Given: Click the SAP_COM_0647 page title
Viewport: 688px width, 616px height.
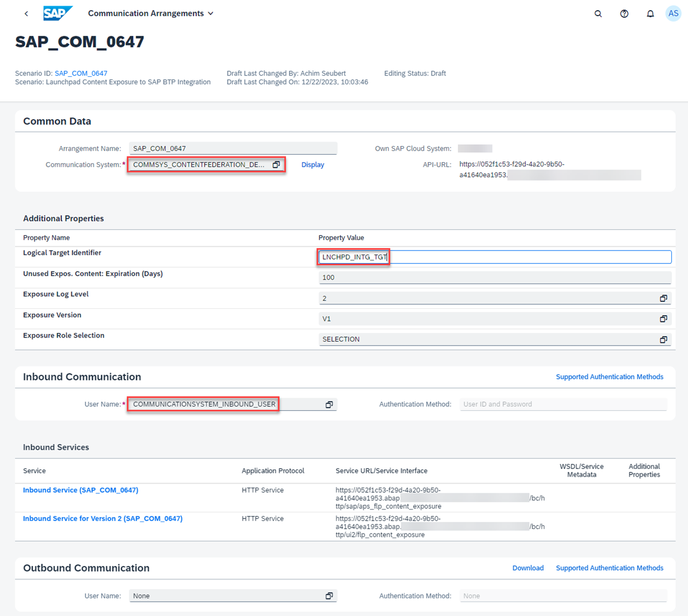Looking at the screenshot, I should 80,42.
